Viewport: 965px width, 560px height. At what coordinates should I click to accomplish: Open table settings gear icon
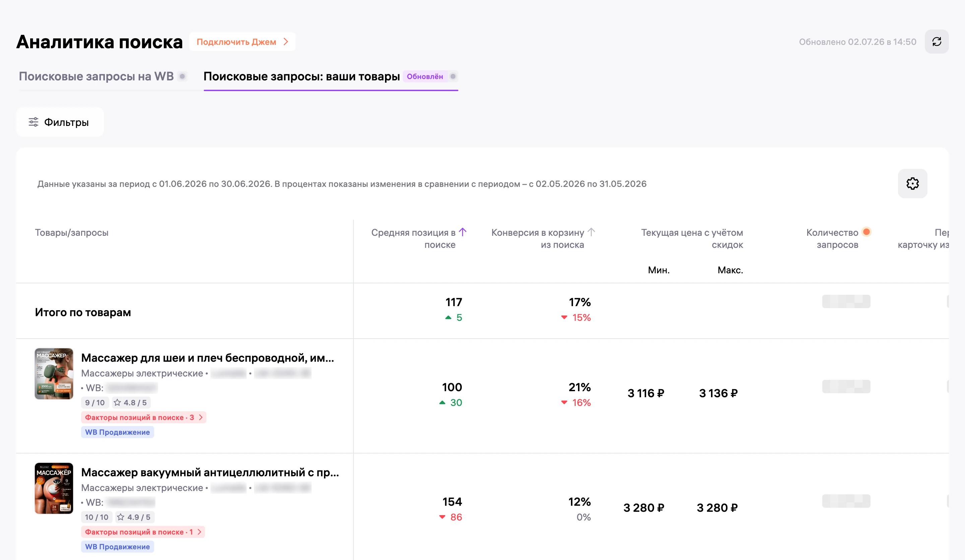[912, 184]
